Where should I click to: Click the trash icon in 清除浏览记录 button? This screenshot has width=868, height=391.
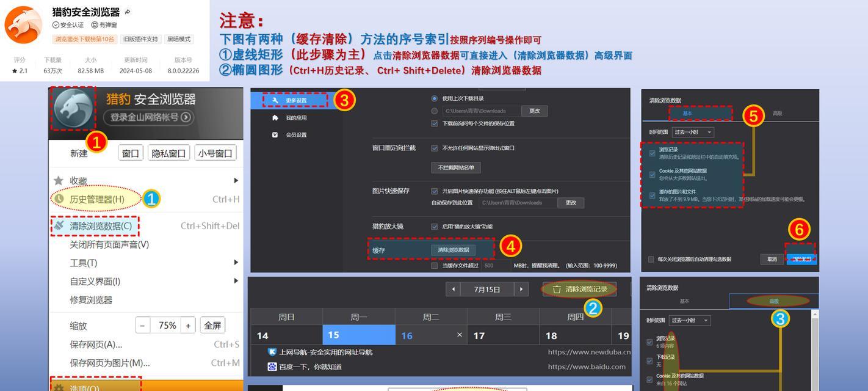coord(557,290)
